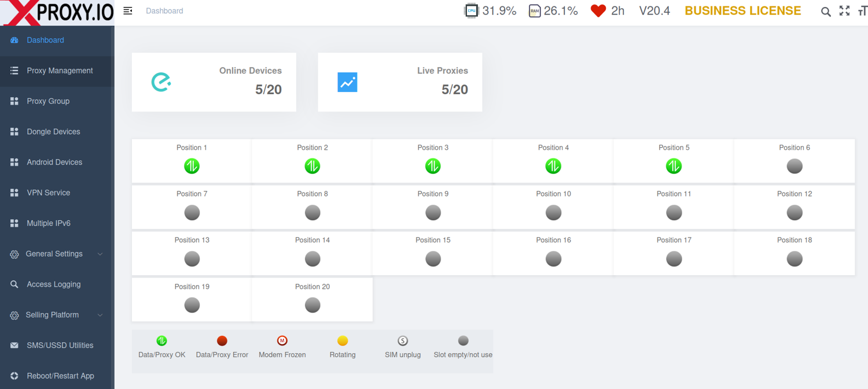Click Position 16 gray slot icon
Screen dimensions: 868x389
click(x=553, y=259)
